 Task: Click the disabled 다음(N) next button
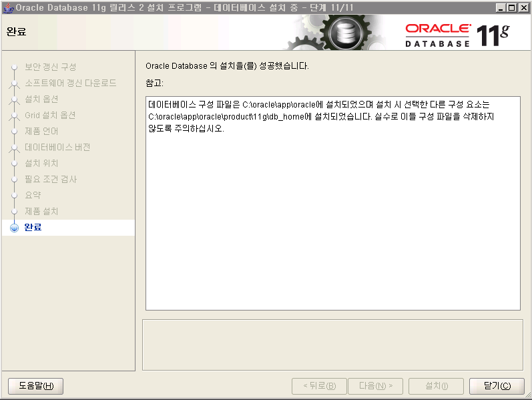tap(376, 386)
